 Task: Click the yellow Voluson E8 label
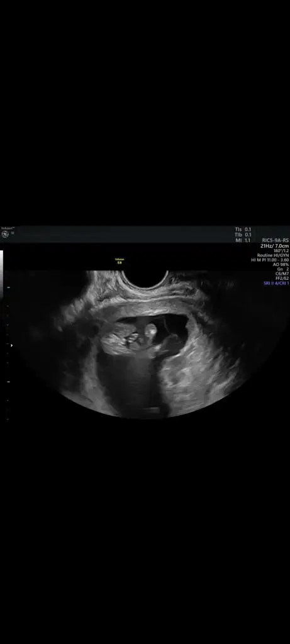click(x=120, y=261)
